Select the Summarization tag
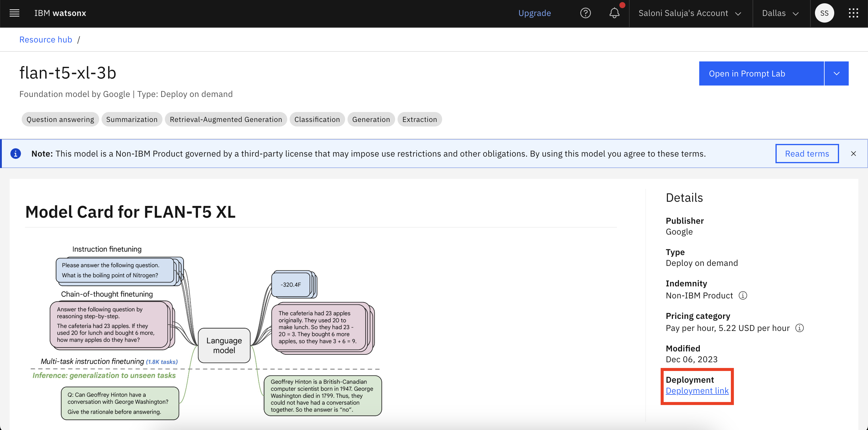Image resolution: width=868 pixels, height=430 pixels. pyautogui.click(x=132, y=119)
